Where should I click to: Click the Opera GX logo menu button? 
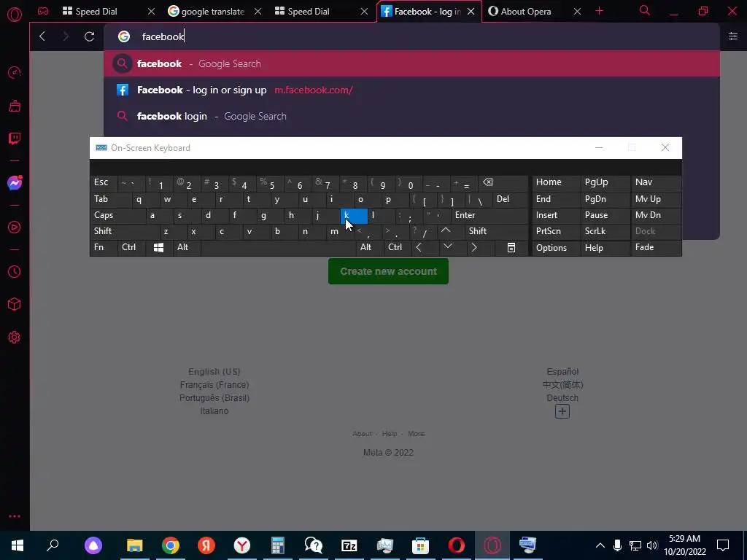15,14
